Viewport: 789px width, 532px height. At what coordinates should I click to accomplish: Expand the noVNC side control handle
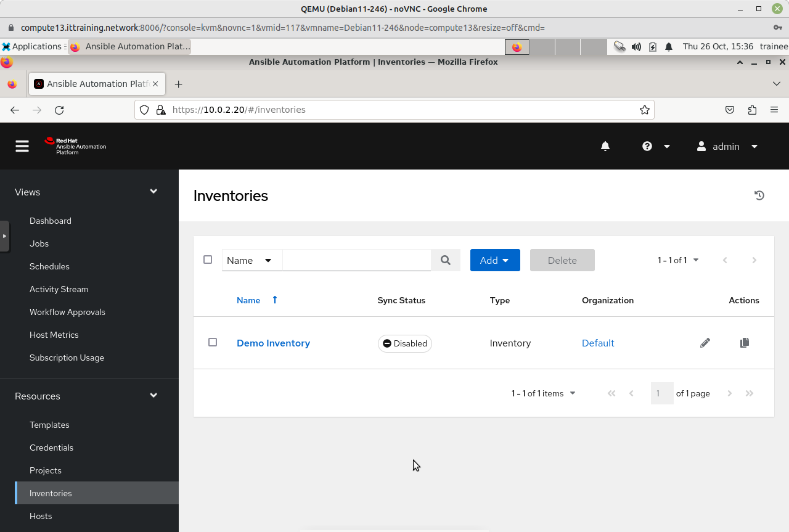pyautogui.click(x=4, y=235)
